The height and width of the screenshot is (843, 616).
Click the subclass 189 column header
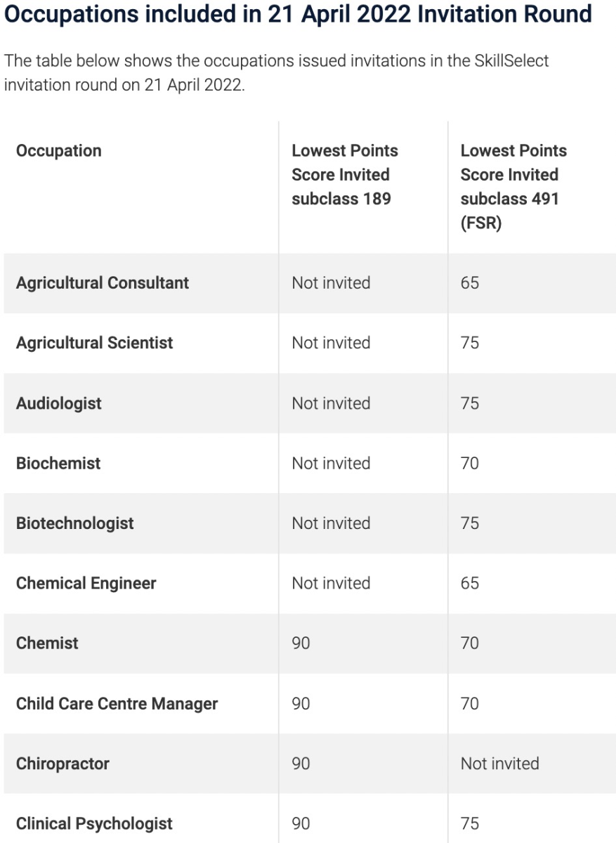click(345, 175)
